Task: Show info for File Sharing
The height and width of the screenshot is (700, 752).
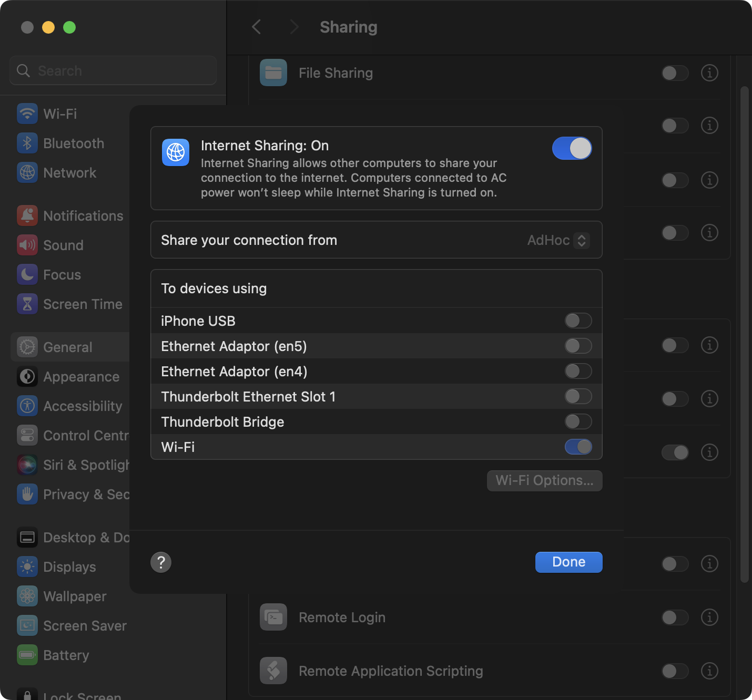Action: pyautogui.click(x=709, y=73)
